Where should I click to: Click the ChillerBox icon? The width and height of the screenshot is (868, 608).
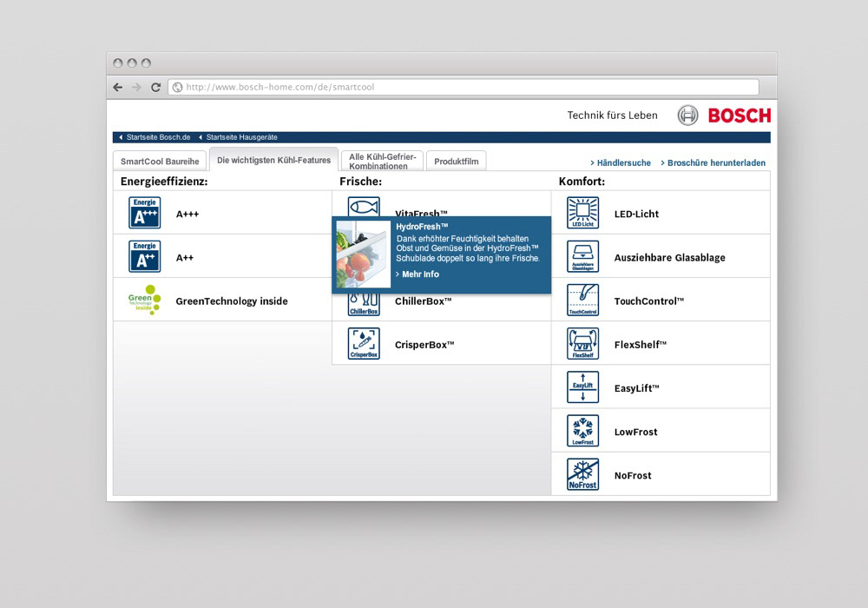pyautogui.click(x=364, y=305)
